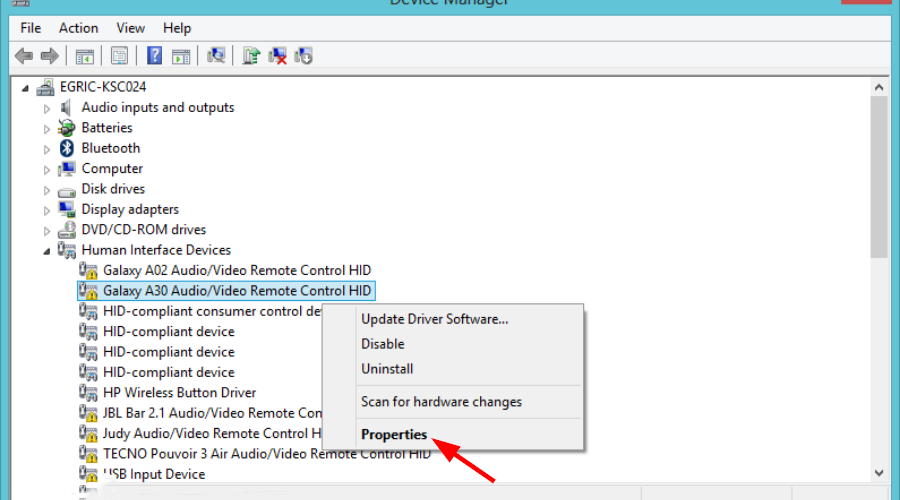Click Scan for hardware changes toolbar icon
The width and height of the screenshot is (900, 500).
tap(216, 56)
